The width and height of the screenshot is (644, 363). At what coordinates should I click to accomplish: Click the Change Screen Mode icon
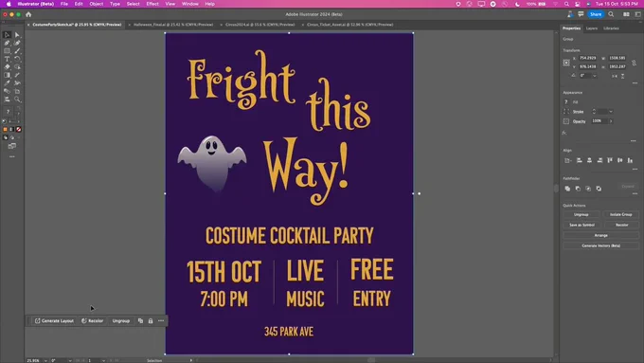click(12, 146)
